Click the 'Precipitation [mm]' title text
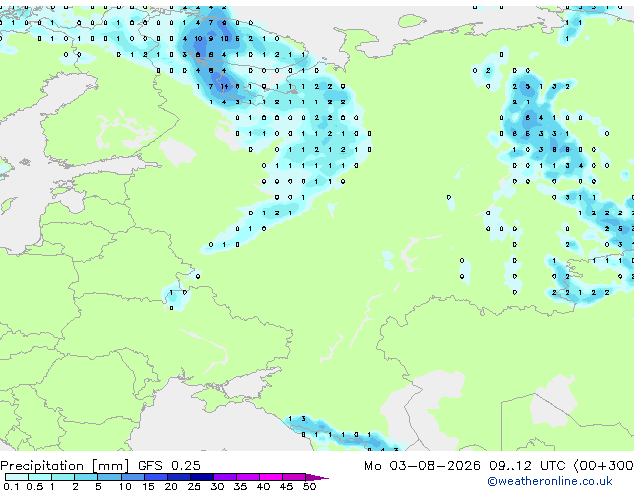The width and height of the screenshot is (634, 490). click(x=65, y=466)
